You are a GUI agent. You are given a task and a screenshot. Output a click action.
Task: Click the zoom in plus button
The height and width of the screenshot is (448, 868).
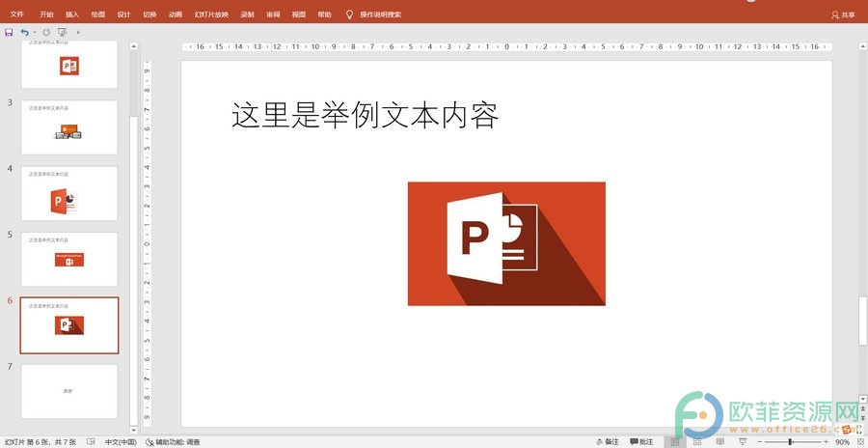(826, 442)
